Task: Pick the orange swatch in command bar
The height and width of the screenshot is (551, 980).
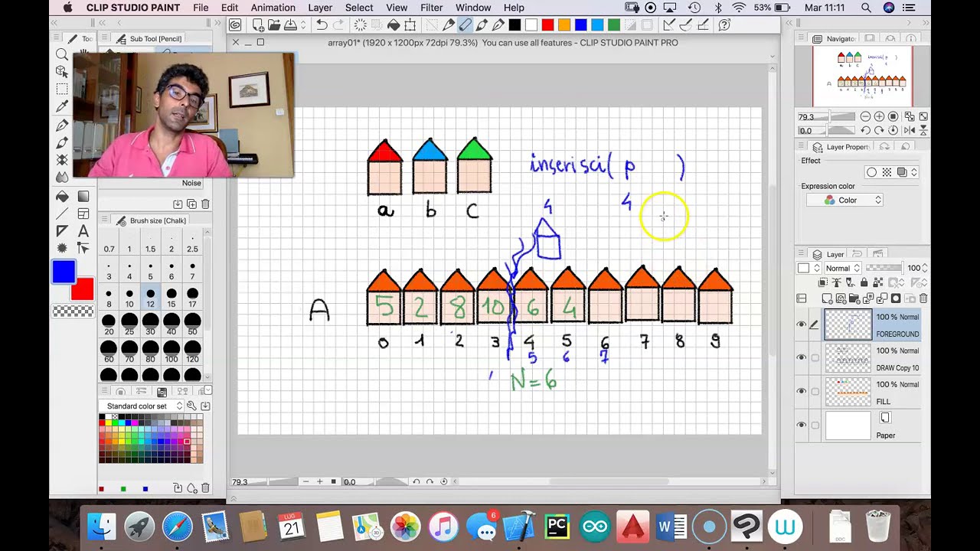Action: tap(564, 24)
